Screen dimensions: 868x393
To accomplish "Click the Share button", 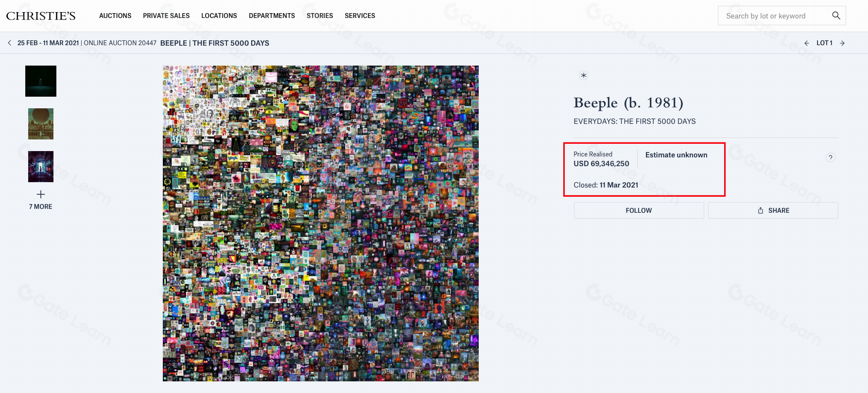I will tap(773, 210).
